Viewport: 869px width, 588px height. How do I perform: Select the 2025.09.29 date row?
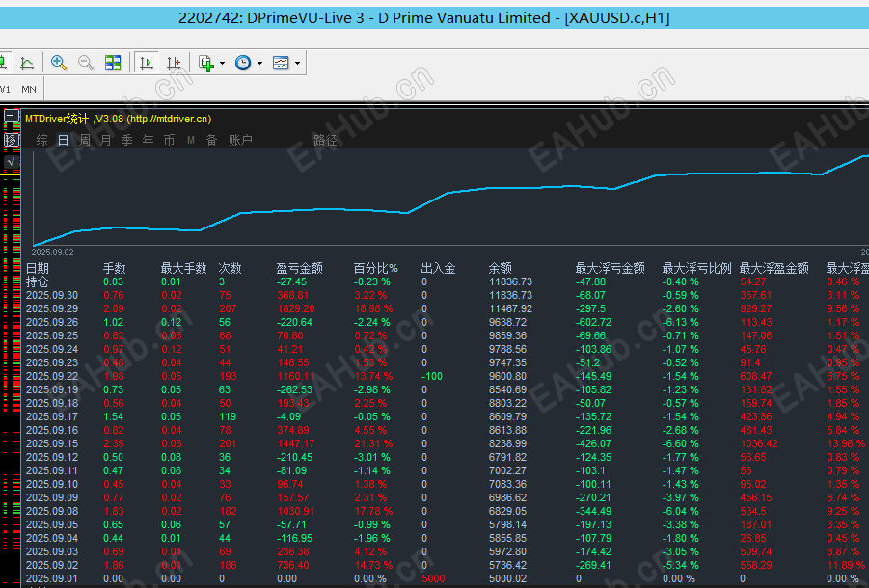coord(52,309)
